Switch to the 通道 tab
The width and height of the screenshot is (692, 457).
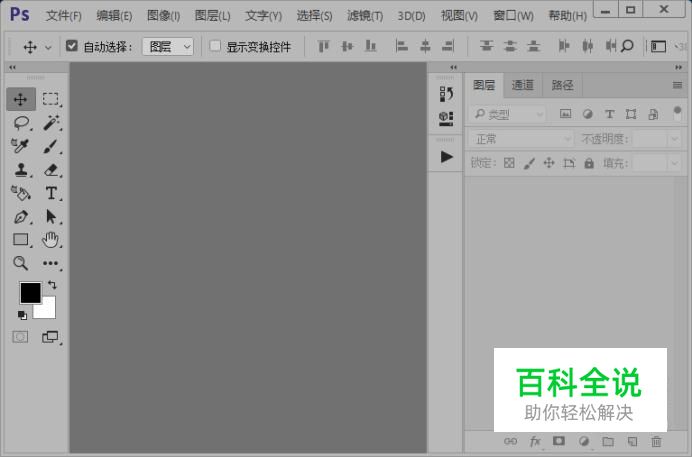click(x=523, y=85)
